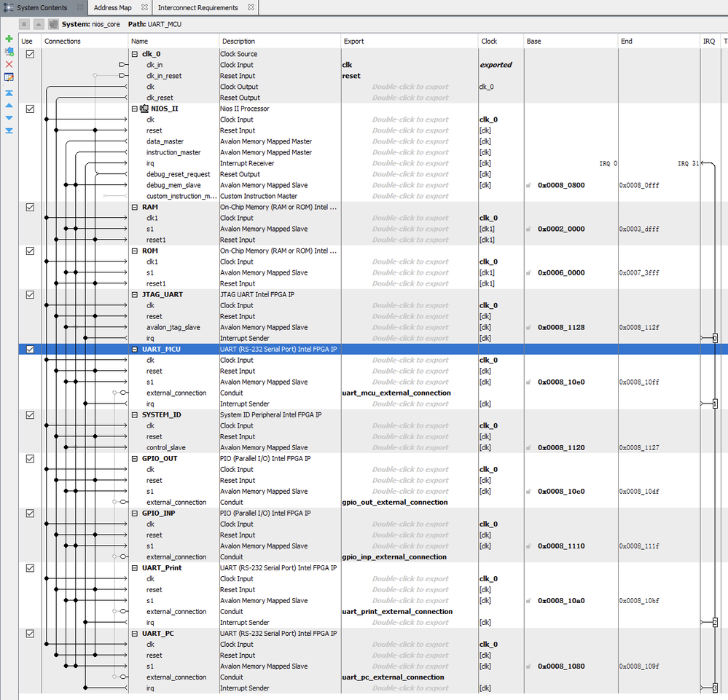Click the up one level hierarchy icon
Viewport: 728px width, 700px height.
39,24
